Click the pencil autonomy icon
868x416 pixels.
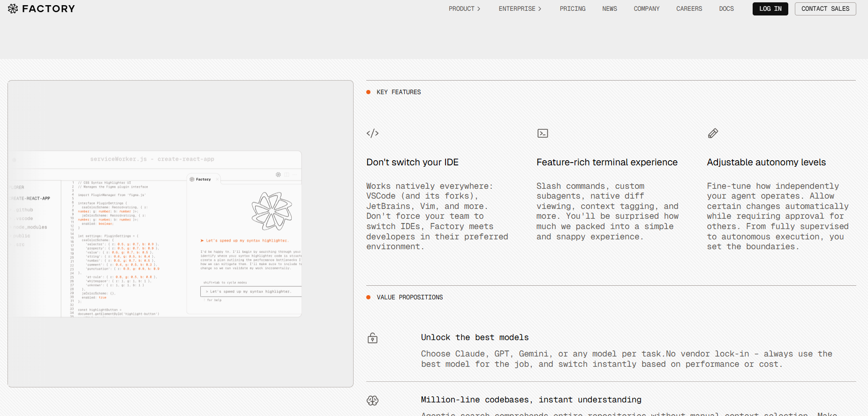pos(713,133)
